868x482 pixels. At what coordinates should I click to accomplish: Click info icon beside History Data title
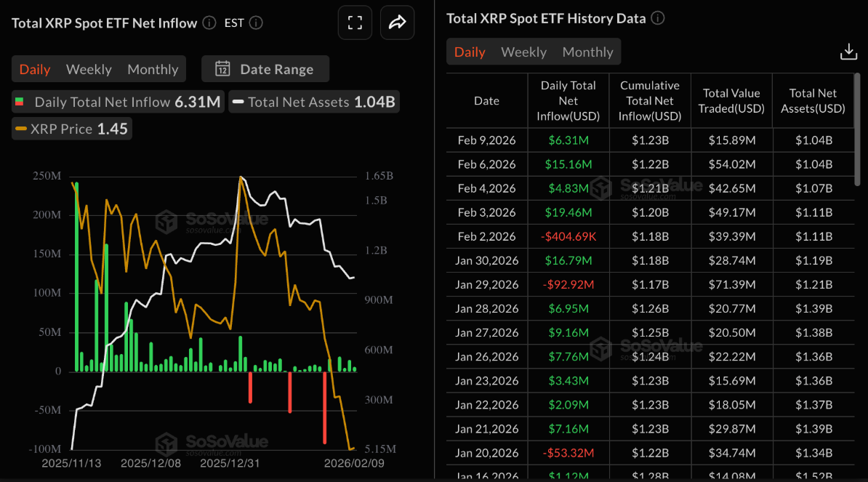pyautogui.click(x=658, y=18)
